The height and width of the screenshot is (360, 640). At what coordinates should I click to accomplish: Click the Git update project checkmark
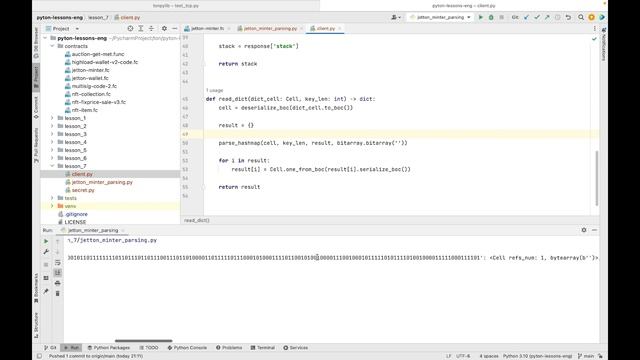click(x=527, y=17)
